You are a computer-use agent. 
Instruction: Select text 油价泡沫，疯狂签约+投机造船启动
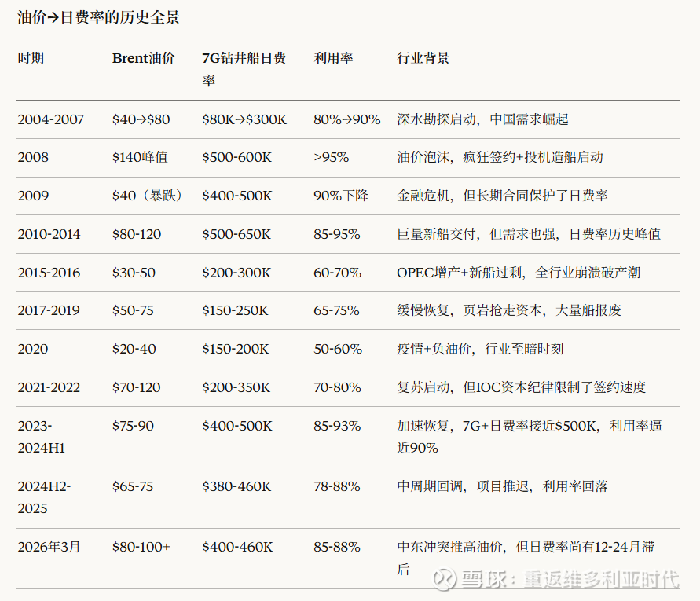(x=500, y=157)
